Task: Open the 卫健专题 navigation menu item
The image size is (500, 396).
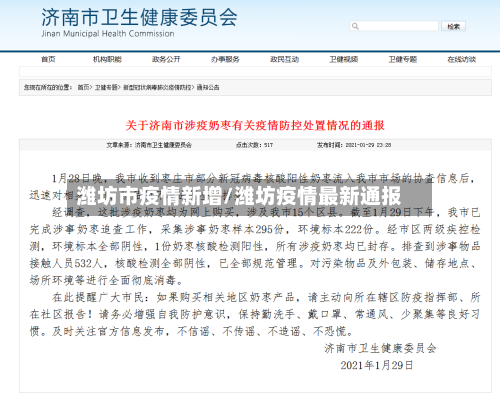Action: point(403,59)
